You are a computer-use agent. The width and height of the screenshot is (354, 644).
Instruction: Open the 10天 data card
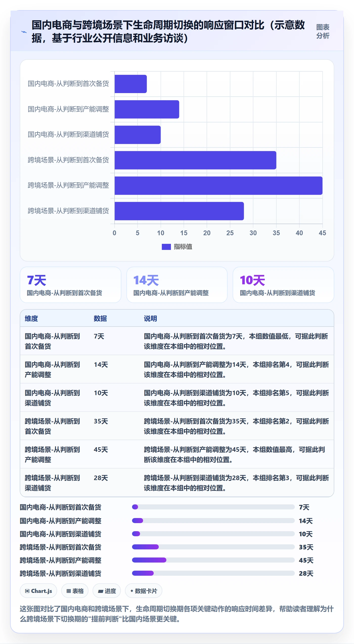(283, 285)
